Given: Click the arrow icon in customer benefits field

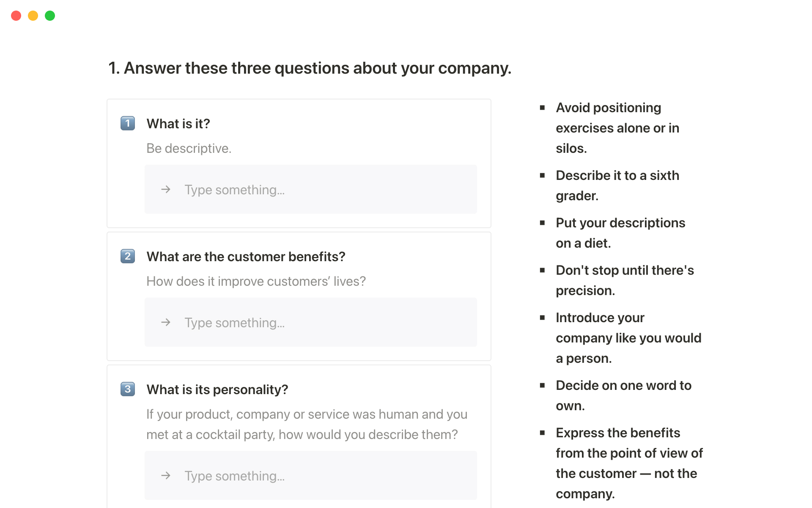Looking at the screenshot, I should click(x=166, y=322).
